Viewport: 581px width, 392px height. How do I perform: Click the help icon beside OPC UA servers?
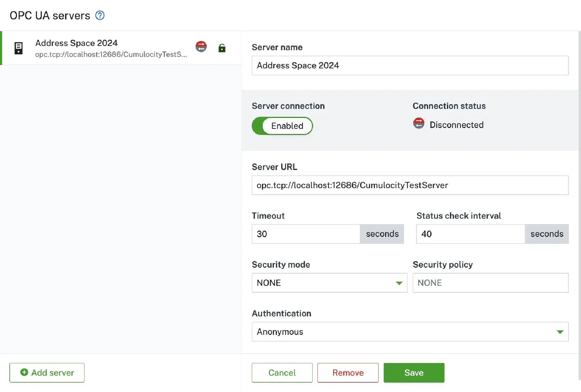[100, 15]
